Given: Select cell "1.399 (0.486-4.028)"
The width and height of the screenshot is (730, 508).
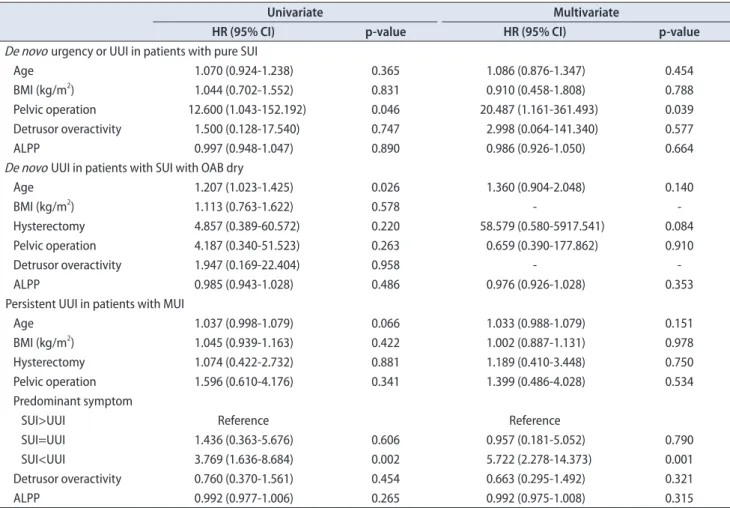Looking at the screenshot, I should 535,382.
